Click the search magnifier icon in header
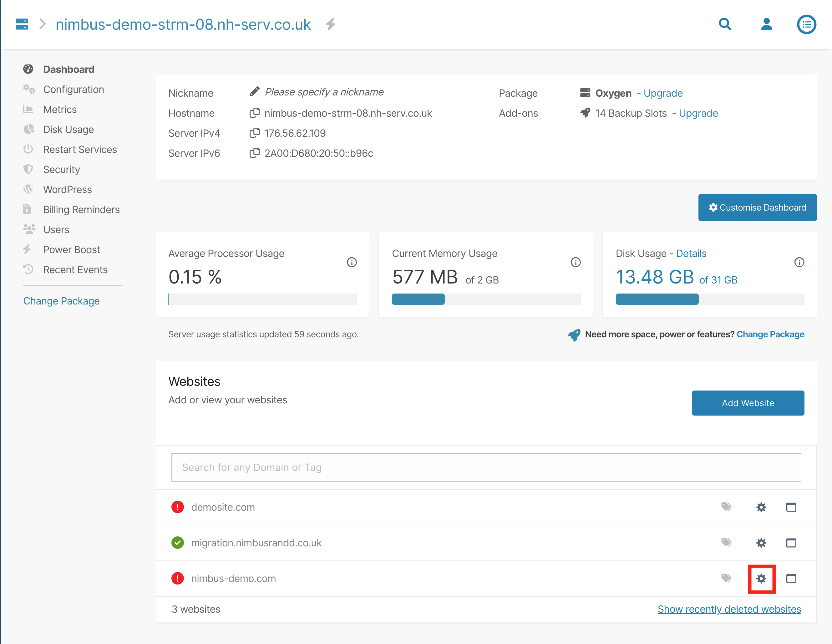Image resolution: width=832 pixels, height=644 pixels. (725, 24)
